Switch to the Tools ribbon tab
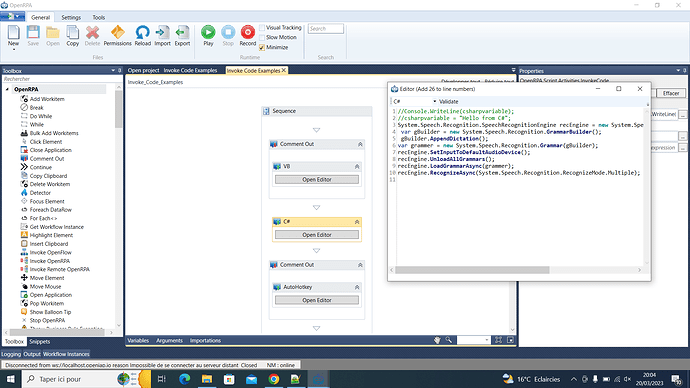Screen dimensions: 690x388 pos(99,18)
